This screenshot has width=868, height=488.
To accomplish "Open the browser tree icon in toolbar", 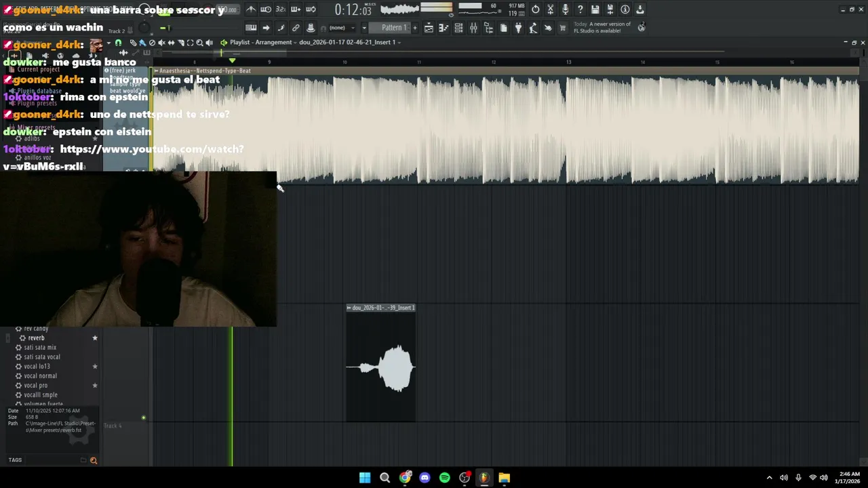I will pyautogui.click(x=489, y=28).
